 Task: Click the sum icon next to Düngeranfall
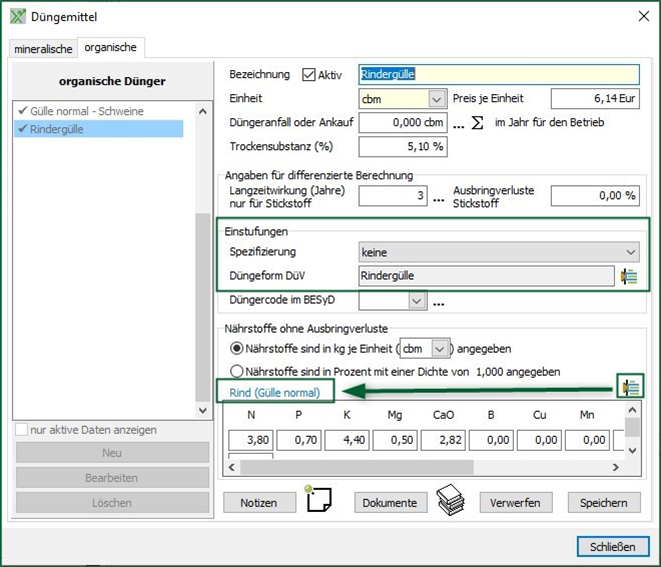point(478,124)
